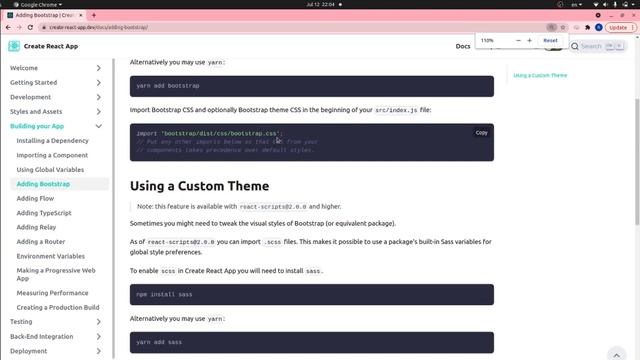Click the zoom magnifier icon in address bar
The height and width of the screenshot is (360, 640).
551,27
